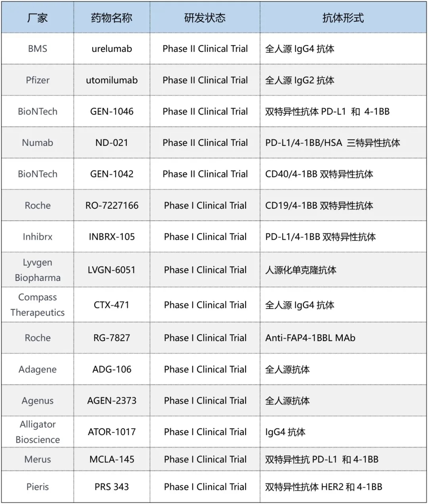428x504 pixels.
Task: Click the Alligator Bioscience cell
Action: coord(37,432)
